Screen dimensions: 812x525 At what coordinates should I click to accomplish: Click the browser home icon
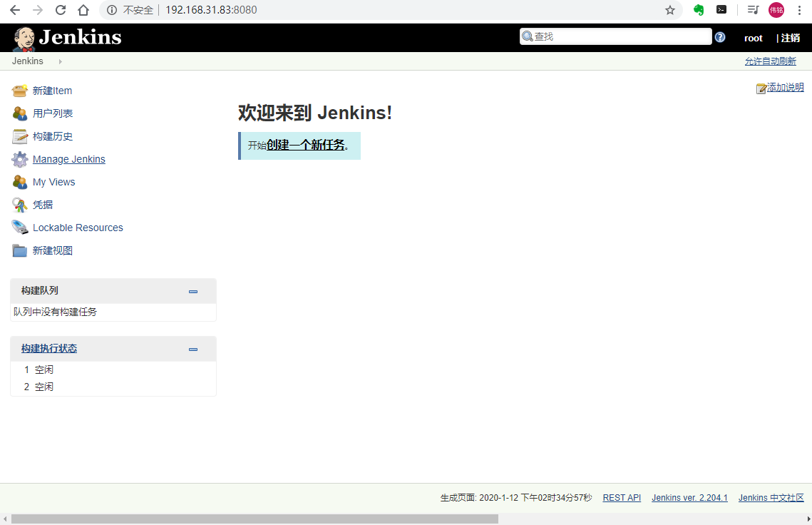[x=83, y=10]
